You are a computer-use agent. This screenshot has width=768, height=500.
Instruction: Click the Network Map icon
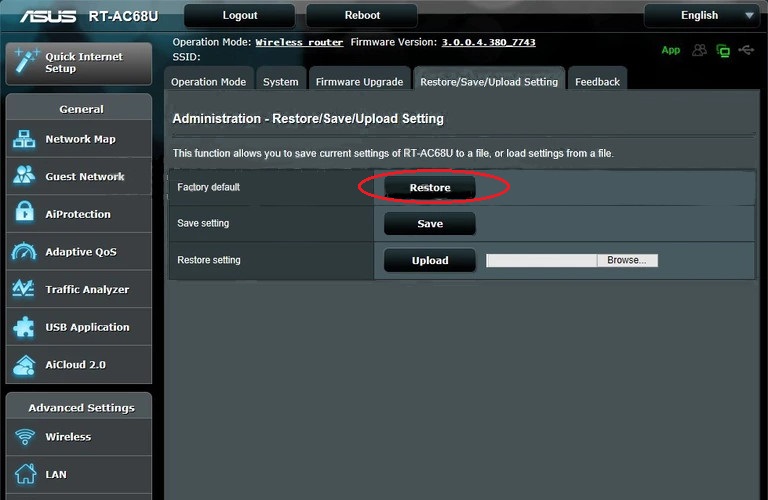pos(24,139)
